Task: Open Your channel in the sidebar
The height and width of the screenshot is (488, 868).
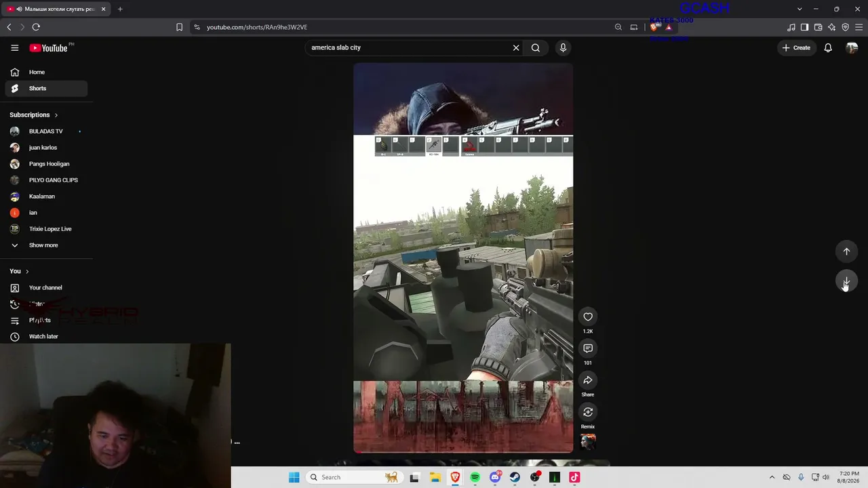Action: (46, 287)
